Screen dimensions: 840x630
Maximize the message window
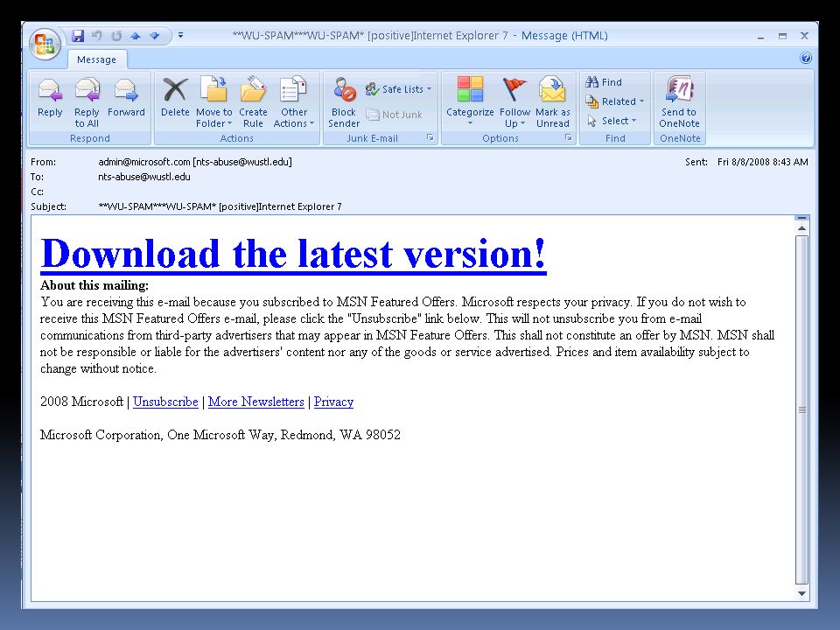pos(782,36)
